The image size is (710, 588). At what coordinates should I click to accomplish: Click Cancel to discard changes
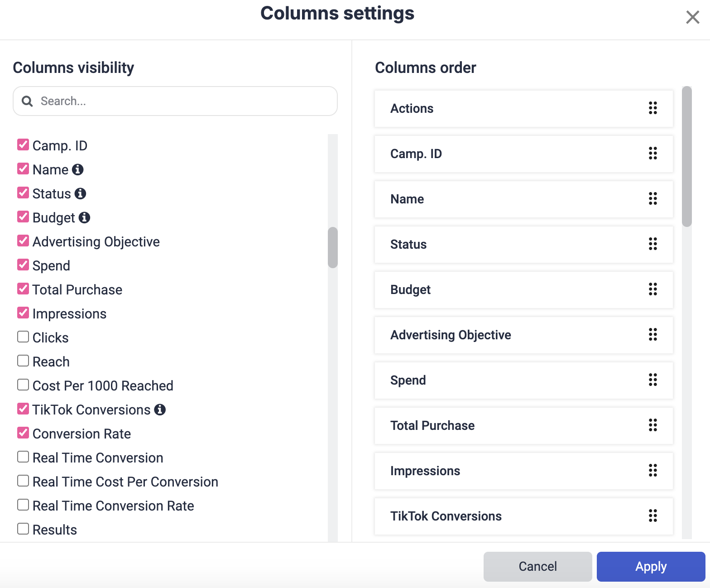point(537,566)
